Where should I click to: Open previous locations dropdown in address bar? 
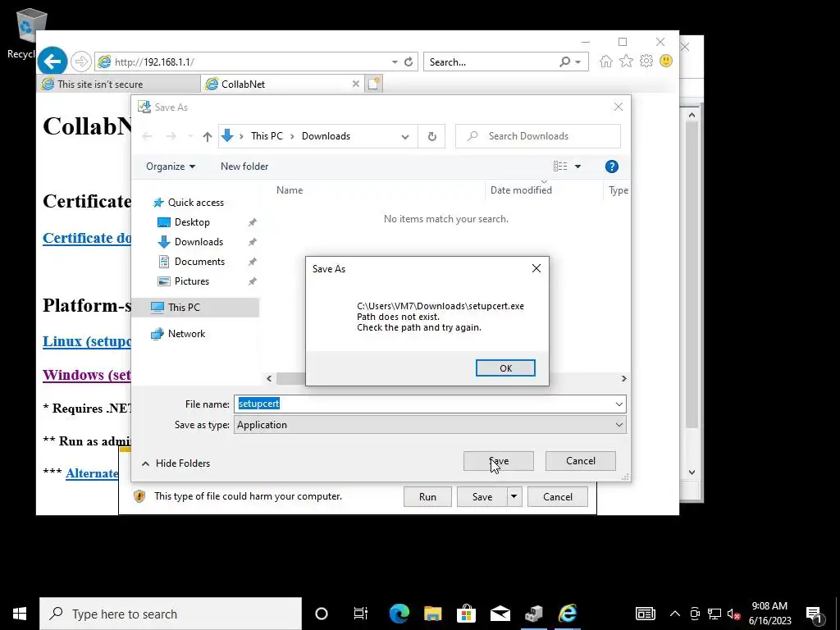point(405,136)
